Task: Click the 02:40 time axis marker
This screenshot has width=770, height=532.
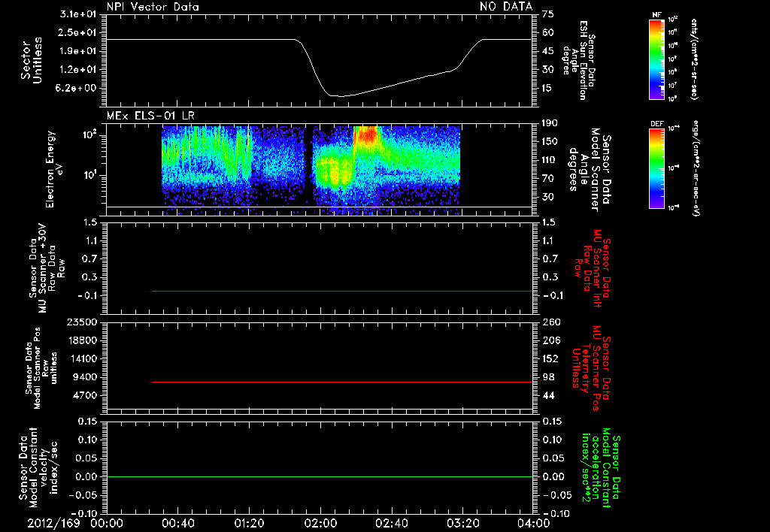Action: (x=391, y=523)
